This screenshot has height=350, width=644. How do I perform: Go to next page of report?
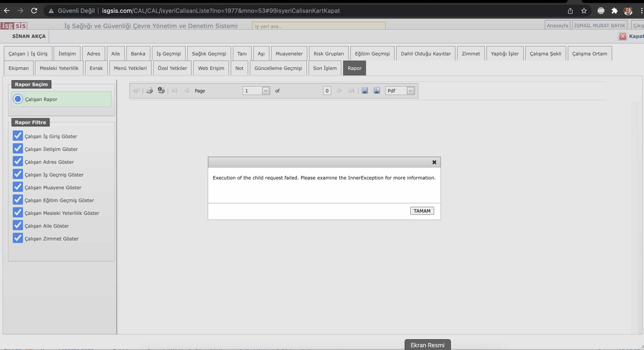(x=339, y=91)
